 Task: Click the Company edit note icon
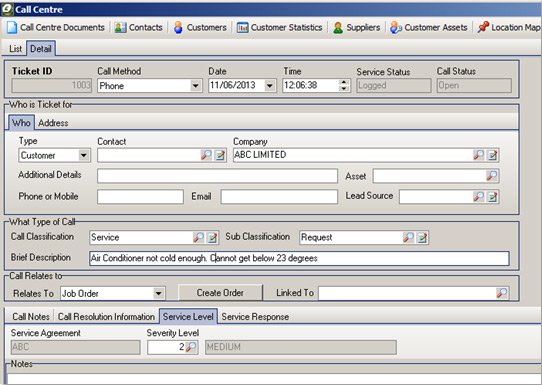[x=492, y=155]
